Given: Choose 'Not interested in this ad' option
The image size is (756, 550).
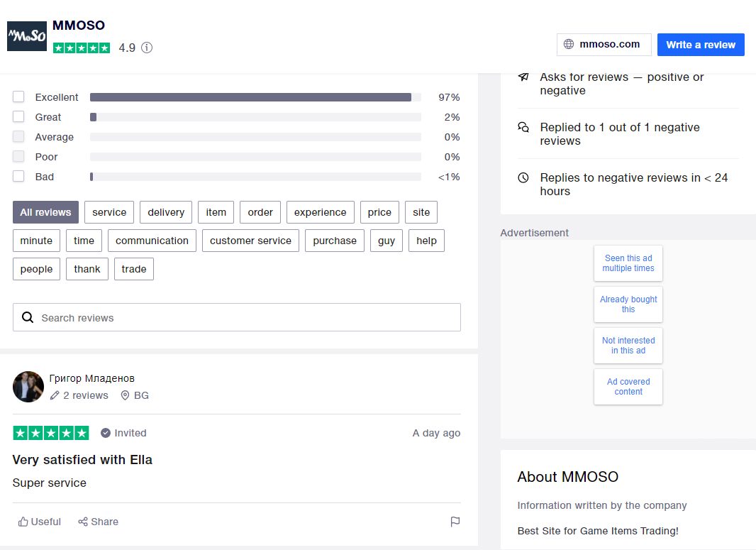Looking at the screenshot, I should click(x=628, y=346).
